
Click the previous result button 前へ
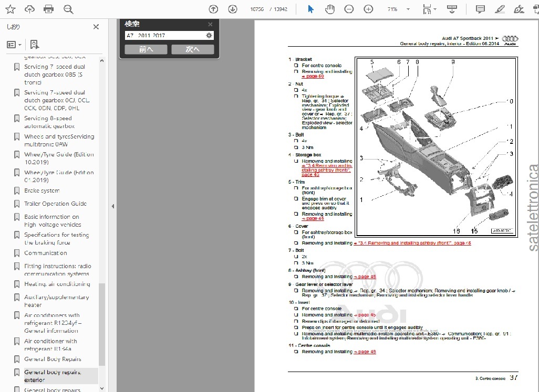coord(146,49)
